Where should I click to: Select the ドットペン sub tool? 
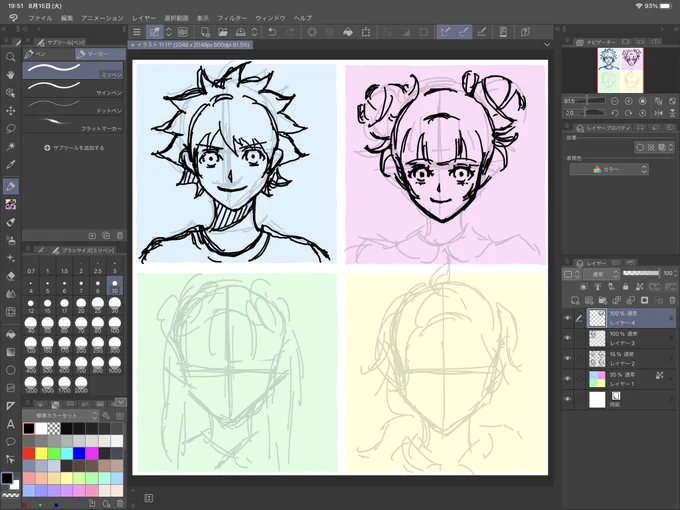coord(73,106)
